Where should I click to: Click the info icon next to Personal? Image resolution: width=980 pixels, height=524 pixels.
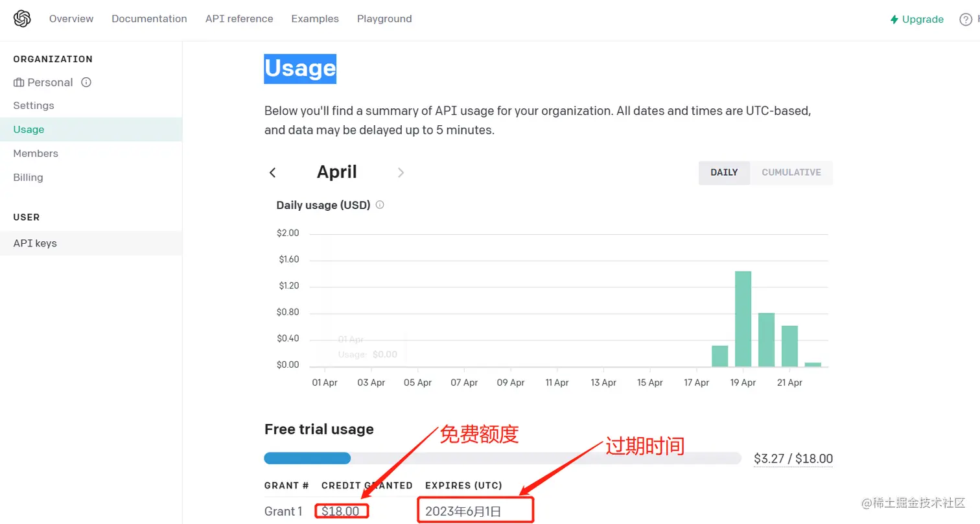click(86, 82)
